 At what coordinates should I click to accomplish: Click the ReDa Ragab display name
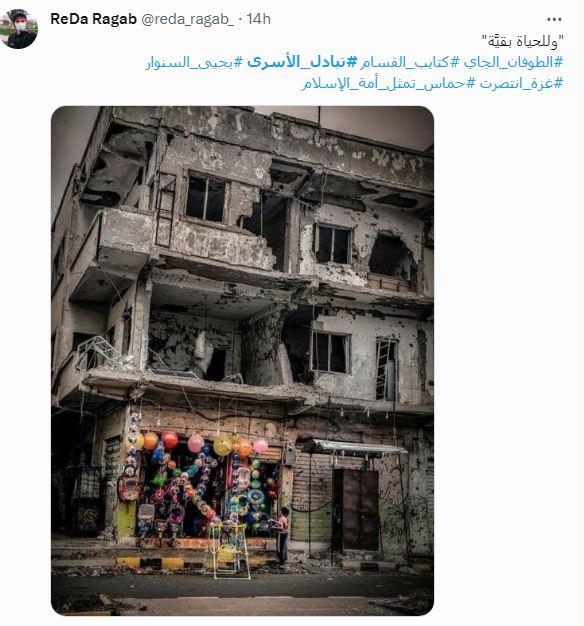(x=93, y=19)
